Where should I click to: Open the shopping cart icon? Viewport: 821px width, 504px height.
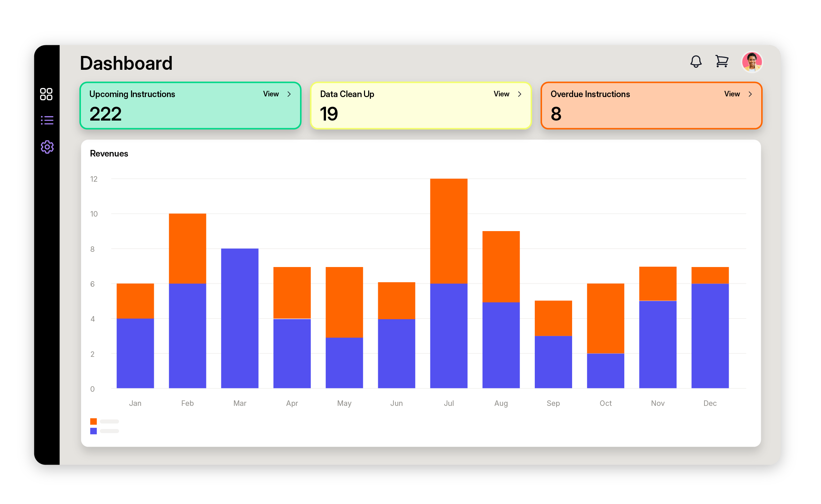tap(722, 61)
